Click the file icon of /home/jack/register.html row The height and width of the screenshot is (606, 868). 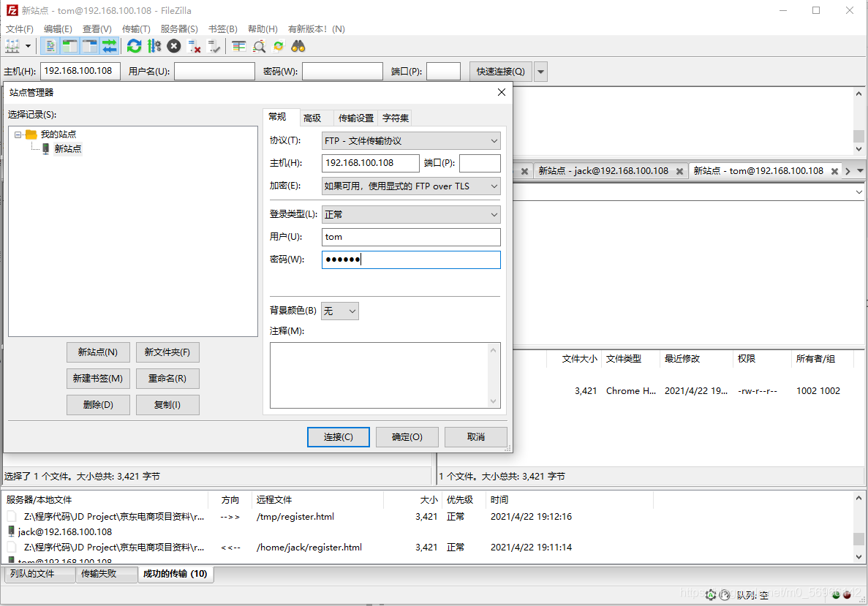pos(12,547)
